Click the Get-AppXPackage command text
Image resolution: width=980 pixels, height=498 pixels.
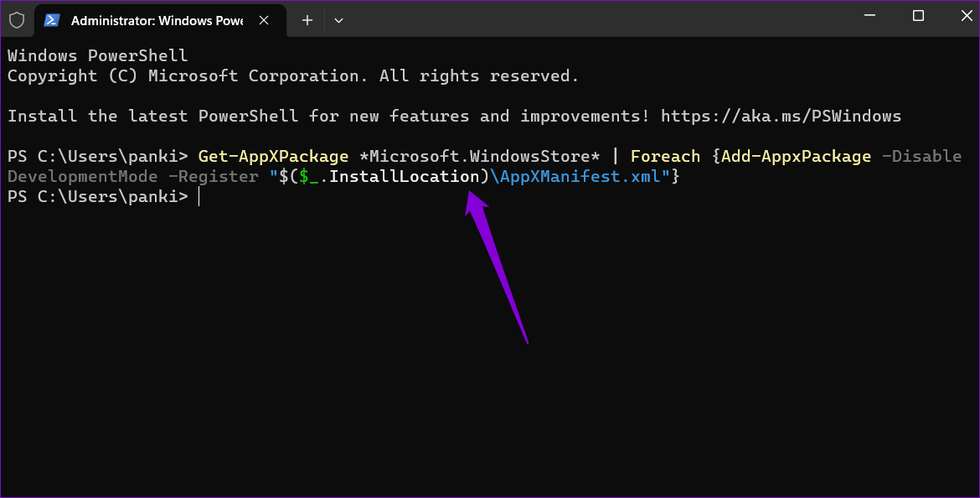pos(273,157)
